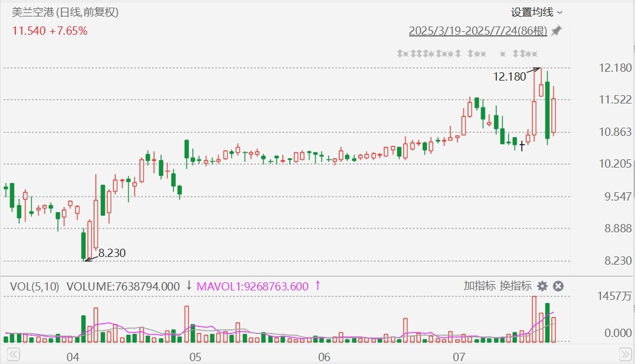Open the 设置均线 moving average dropdown
Viewport: 635px width, 364px height.
537,12
